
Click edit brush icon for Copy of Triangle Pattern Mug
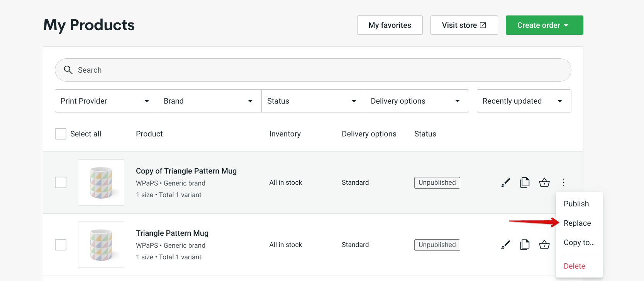(505, 182)
